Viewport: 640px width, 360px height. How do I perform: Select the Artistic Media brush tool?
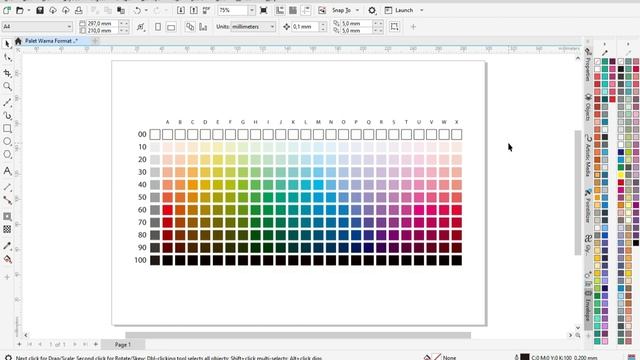(7, 116)
